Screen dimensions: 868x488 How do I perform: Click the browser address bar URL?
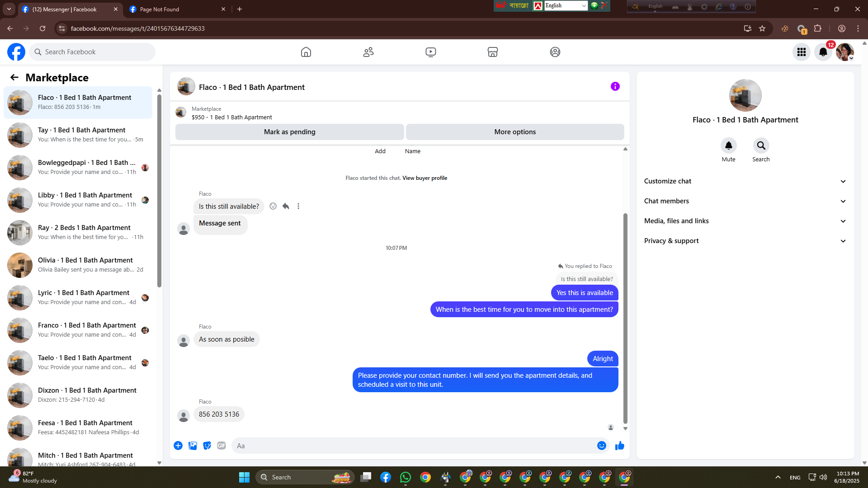[x=138, y=28]
